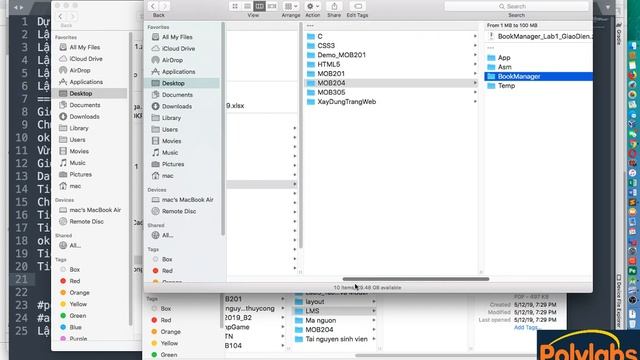Expand the C folder arrow
This screenshot has width=640, height=360.
click(x=475, y=36)
